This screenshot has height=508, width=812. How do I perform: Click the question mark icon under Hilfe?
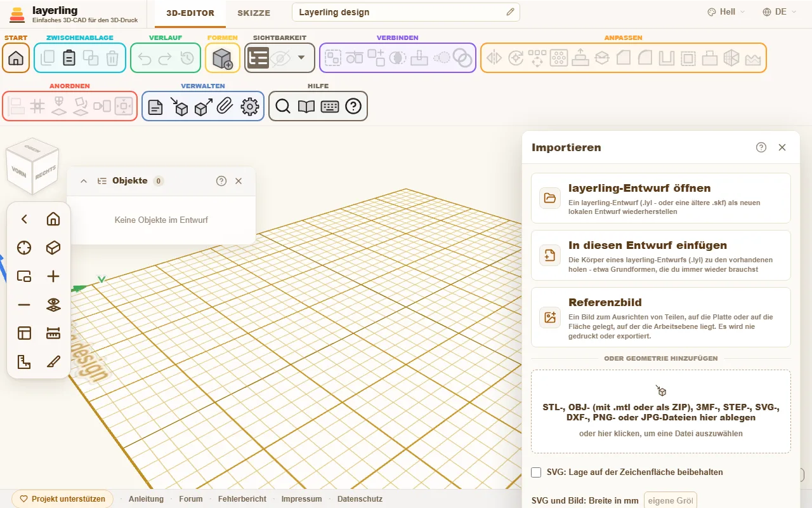[x=353, y=106]
